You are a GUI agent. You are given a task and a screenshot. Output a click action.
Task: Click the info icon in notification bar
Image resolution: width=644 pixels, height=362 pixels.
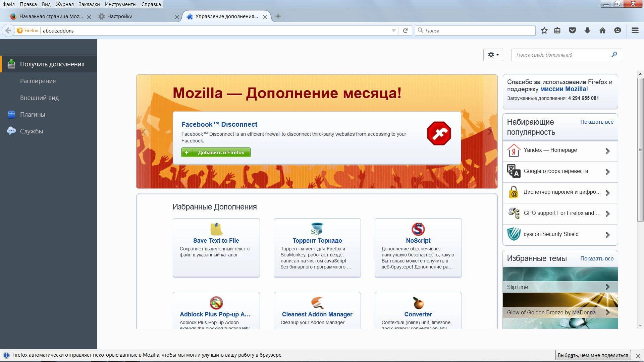(6, 355)
